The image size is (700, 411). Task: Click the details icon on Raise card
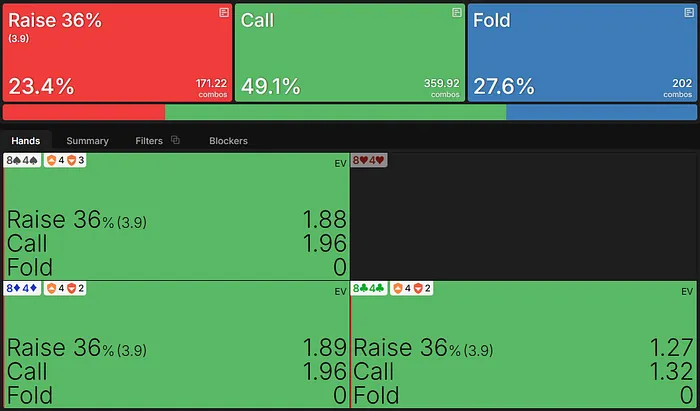point(224,12)
